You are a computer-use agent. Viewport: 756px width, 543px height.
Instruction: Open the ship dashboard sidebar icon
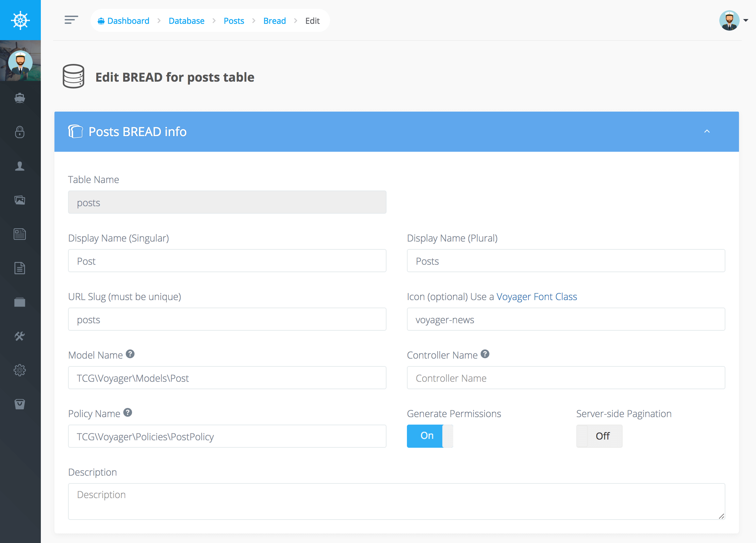click(x=20, y=98)
